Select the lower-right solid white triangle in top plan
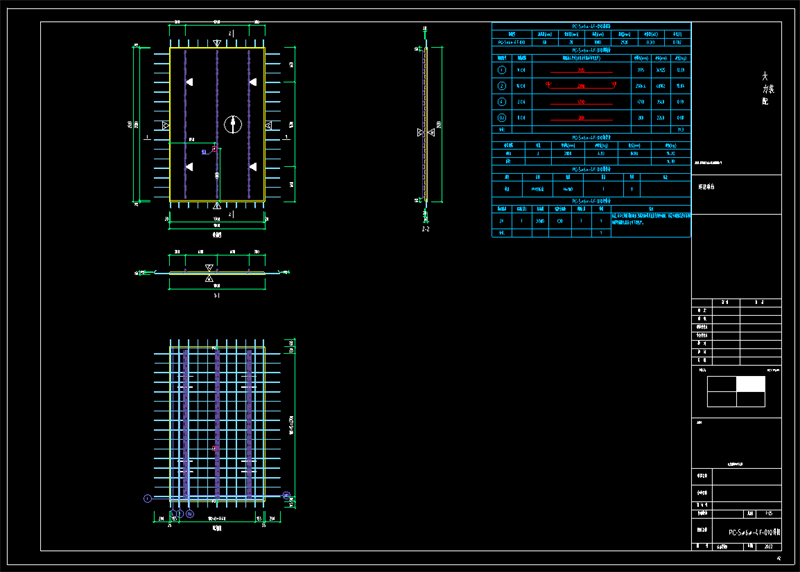800x572 pixels. 253,167
